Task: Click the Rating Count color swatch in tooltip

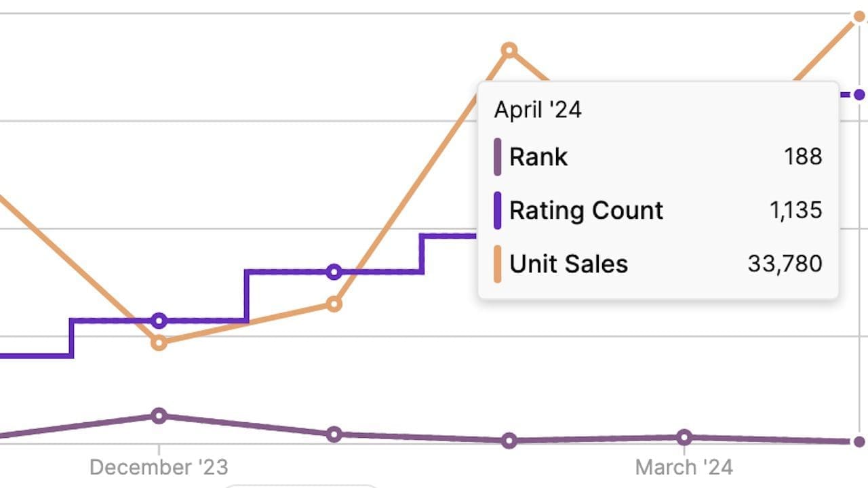Action: click(x=498, y=210)
